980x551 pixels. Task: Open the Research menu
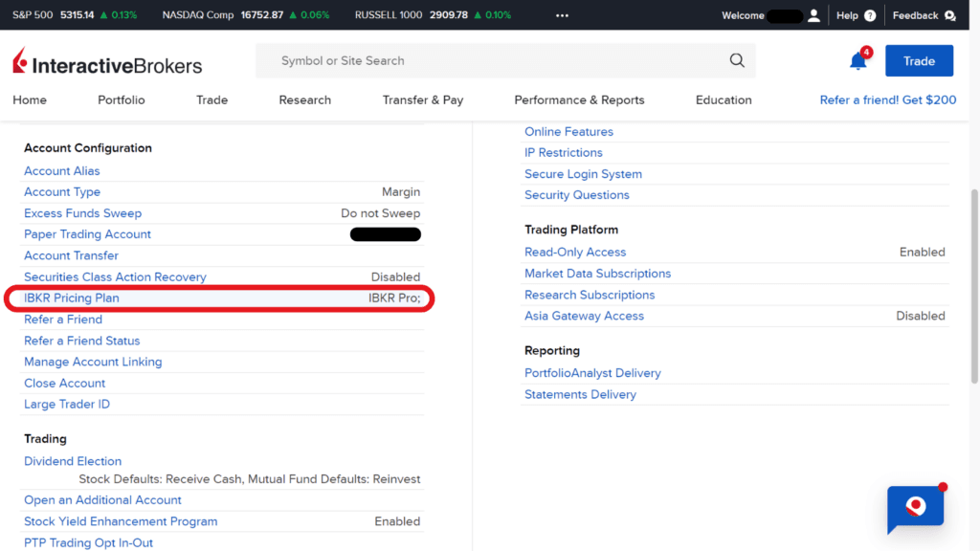304,99
